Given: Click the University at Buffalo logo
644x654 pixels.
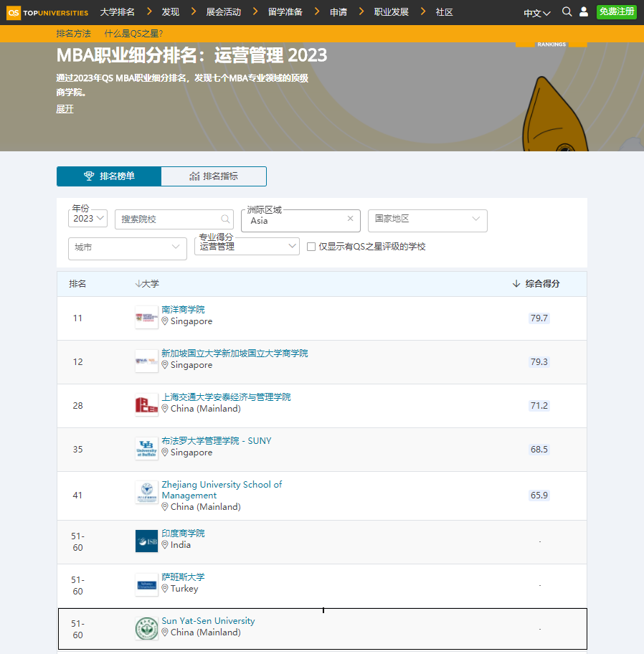Looking at the screenshot, I should pos(146,449).
